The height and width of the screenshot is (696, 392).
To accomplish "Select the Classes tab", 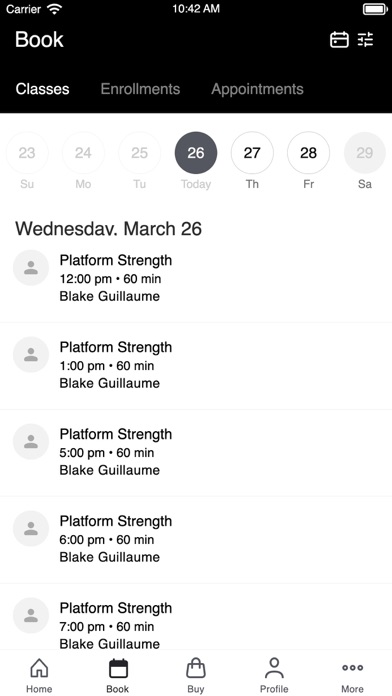I will [43, 89].
